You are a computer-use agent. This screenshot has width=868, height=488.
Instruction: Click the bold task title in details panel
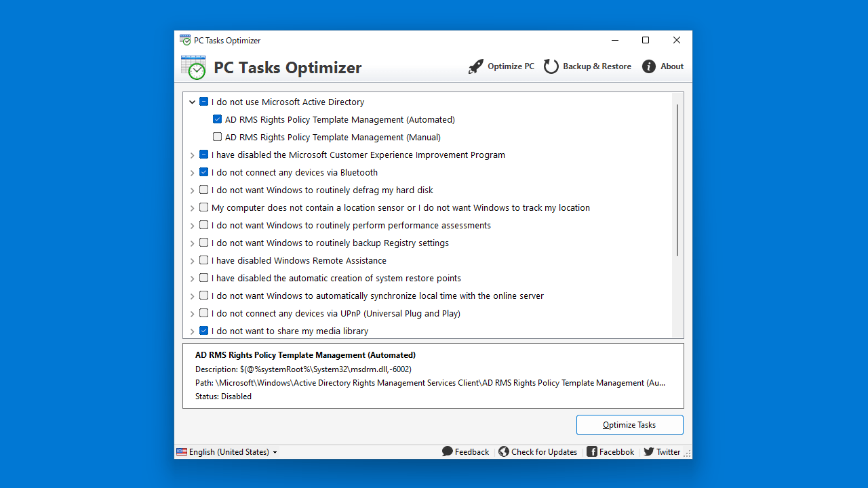click(x=305, y=355)
